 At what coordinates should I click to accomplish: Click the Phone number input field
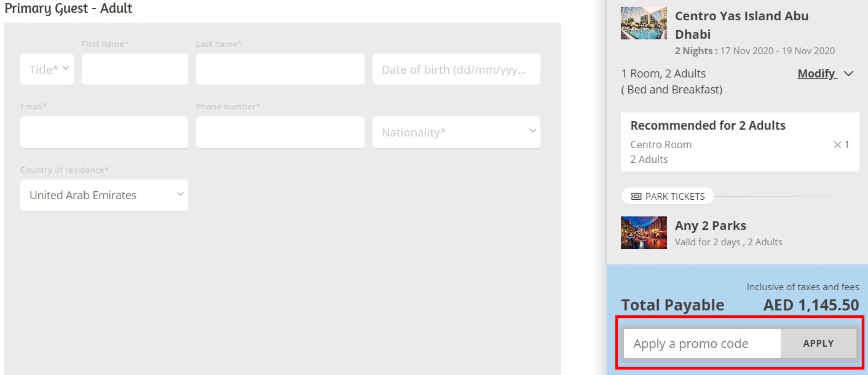click(x=280, y=132)
